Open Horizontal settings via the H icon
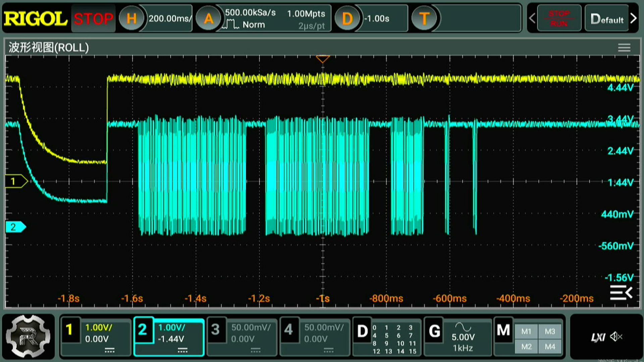Screen dimensions: 644x362 pyautogui.click(x=131, y=18)
